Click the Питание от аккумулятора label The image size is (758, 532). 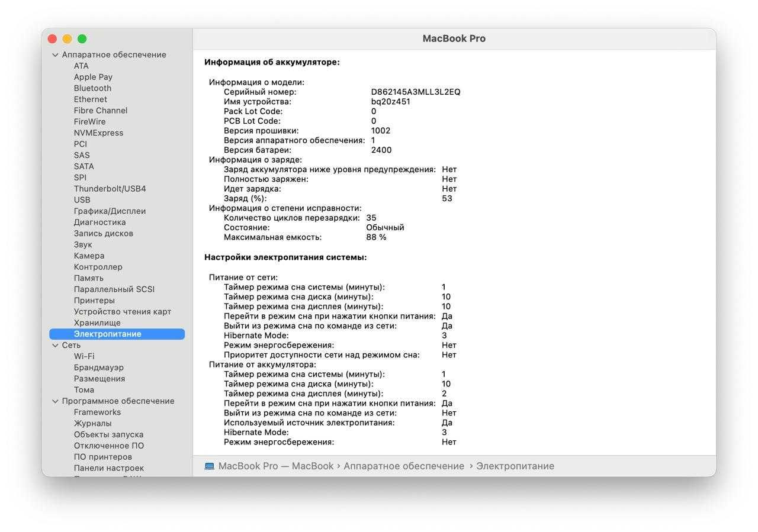click(262, 365)
